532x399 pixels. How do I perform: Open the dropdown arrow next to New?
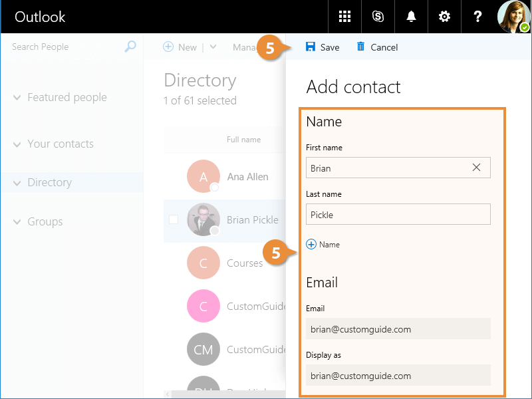coord(213,47)
